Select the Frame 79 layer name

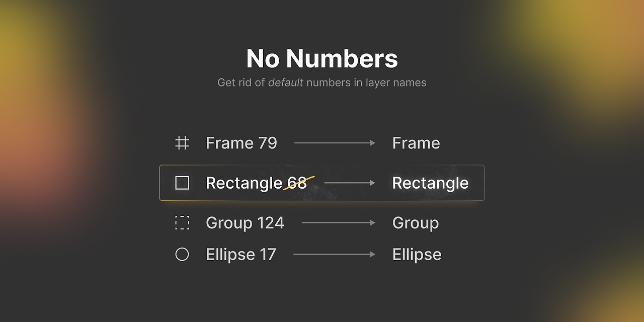[x=242, y=143]
